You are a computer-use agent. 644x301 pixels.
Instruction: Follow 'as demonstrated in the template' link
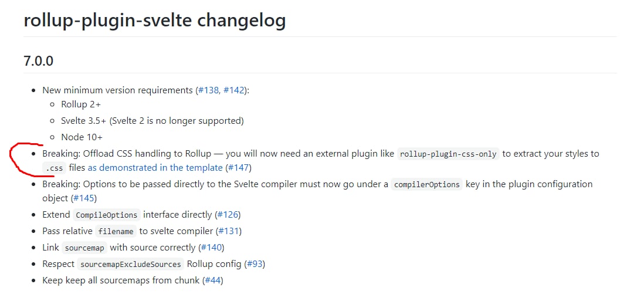coord(155,168)
